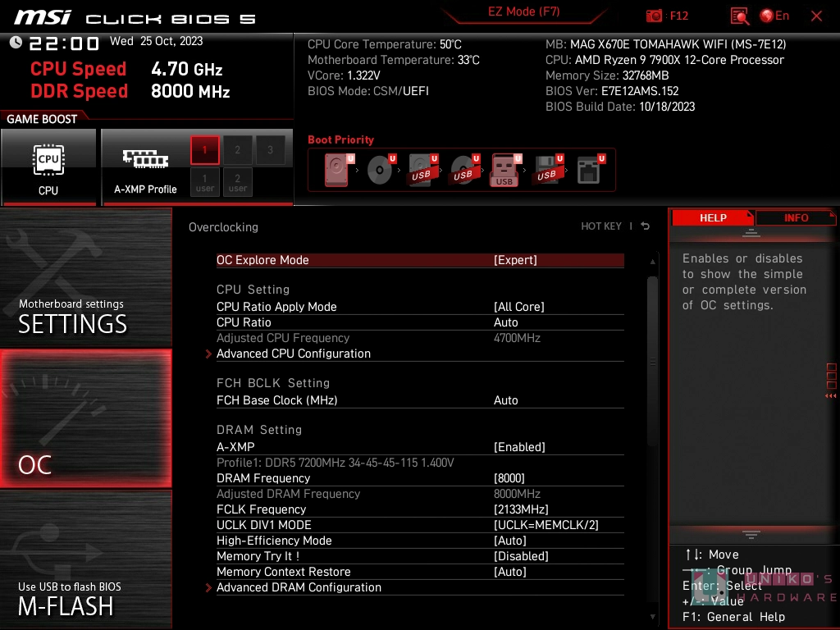The height and width of the screenshot is (630, 840).
Task: Close the BIOS with the X icon
Action: pos(816,16)
